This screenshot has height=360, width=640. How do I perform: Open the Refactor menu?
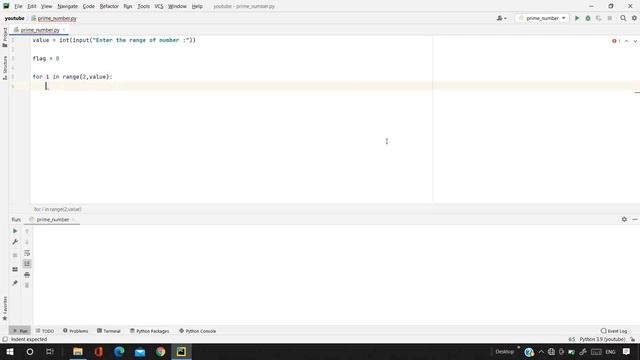point(109,7)
